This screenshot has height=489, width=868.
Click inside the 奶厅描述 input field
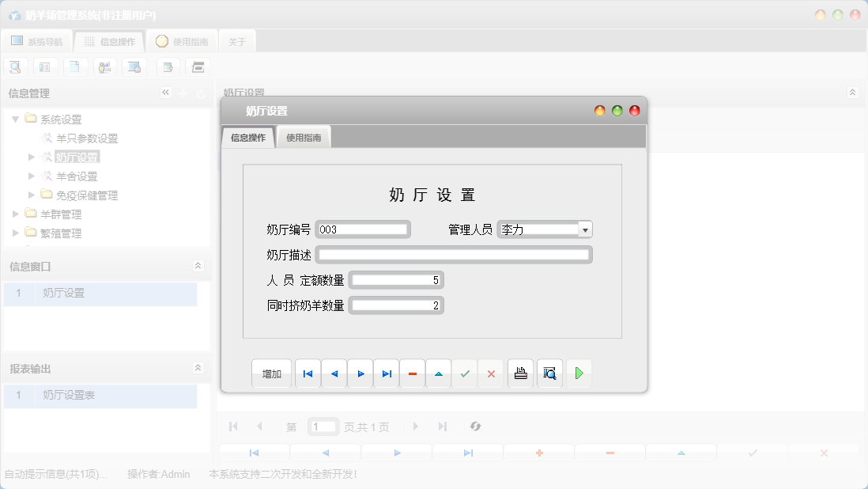tap(451, 254)
